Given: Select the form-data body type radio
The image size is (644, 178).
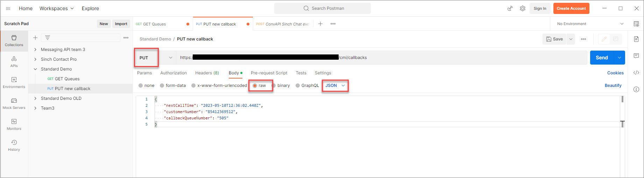Looking at the screenshot, I should click(162, 86).
